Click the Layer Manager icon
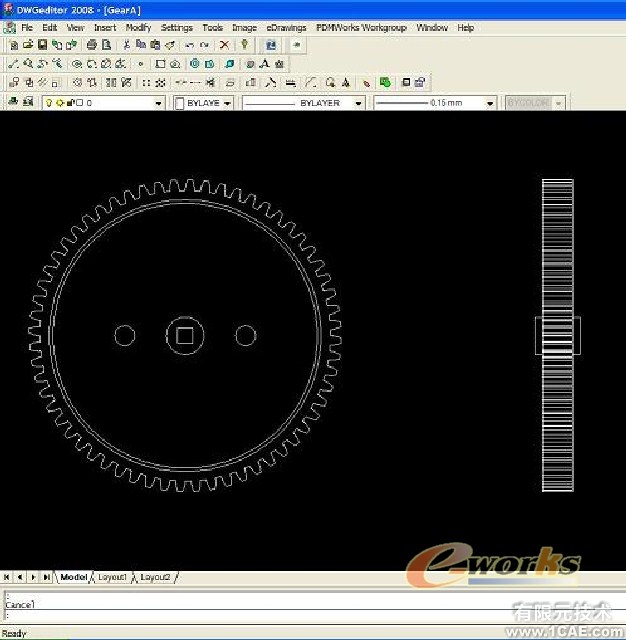The image size is (626, 640). pyautogui.click(x=13, y=102)
